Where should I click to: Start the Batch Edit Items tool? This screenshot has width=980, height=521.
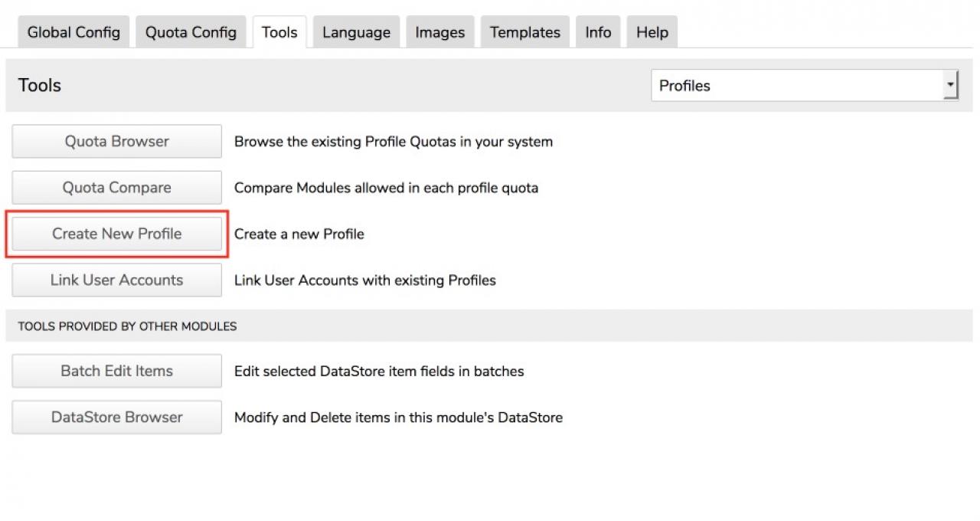(x=116, y=371)
